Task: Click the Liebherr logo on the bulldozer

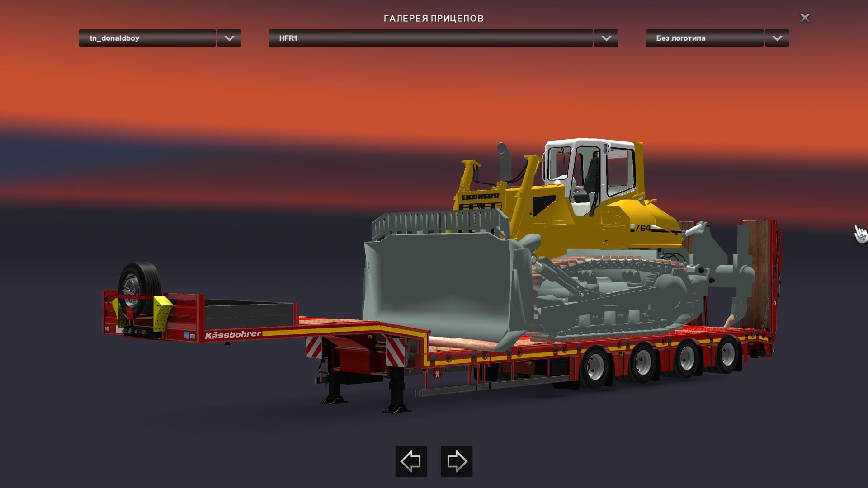Action: 480,197
